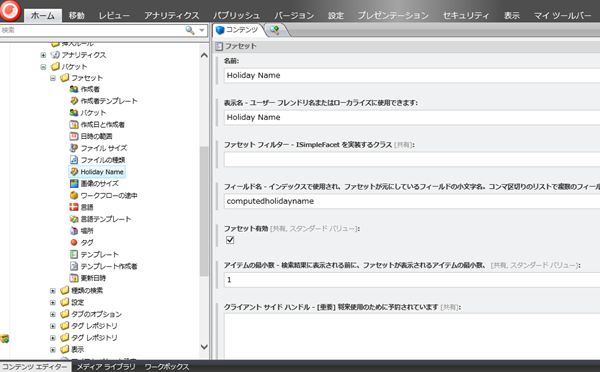Click the calendar icon beside 作成日と作成者

coord(74,124)
